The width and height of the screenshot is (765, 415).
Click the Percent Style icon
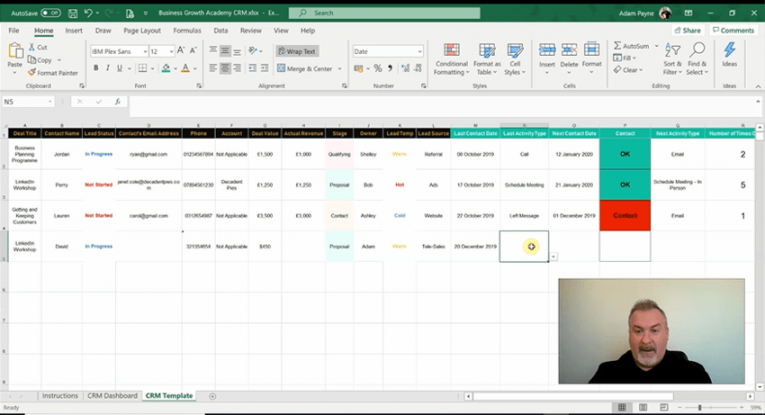coord(378,68)
